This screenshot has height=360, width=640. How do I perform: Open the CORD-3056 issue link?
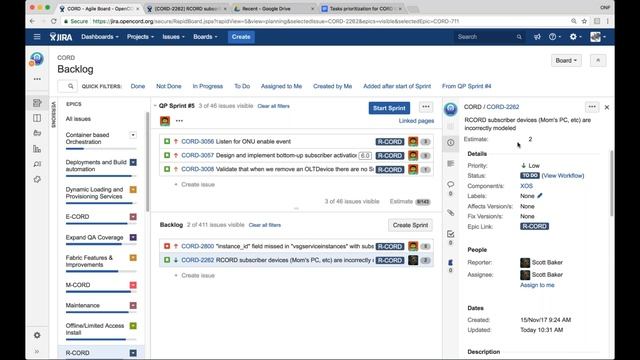point(198,142)
